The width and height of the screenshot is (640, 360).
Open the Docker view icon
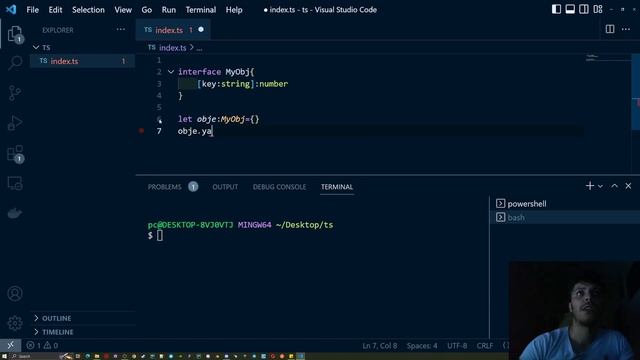[15, 213]
